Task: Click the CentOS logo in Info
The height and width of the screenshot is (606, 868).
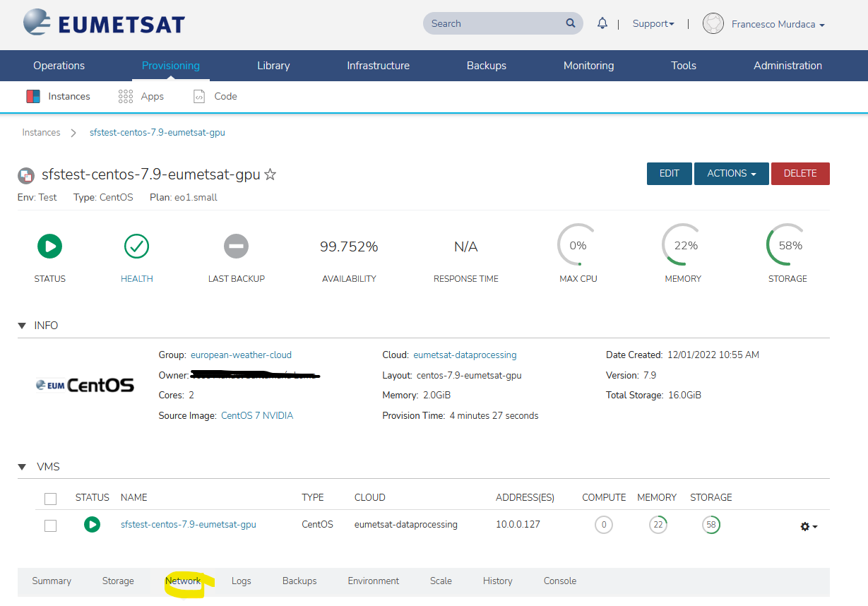Action: [85, 385]
